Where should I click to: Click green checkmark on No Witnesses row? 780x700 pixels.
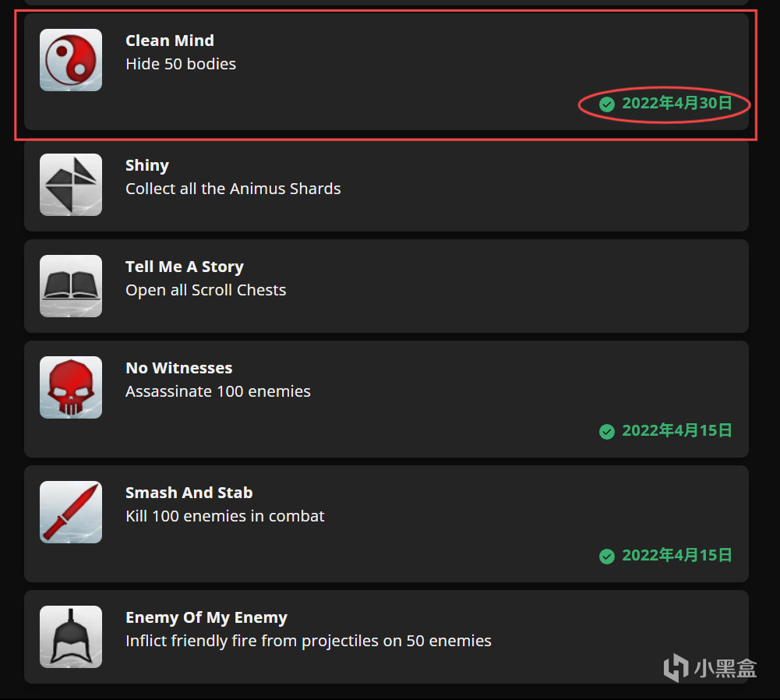(x=607, y=431)
